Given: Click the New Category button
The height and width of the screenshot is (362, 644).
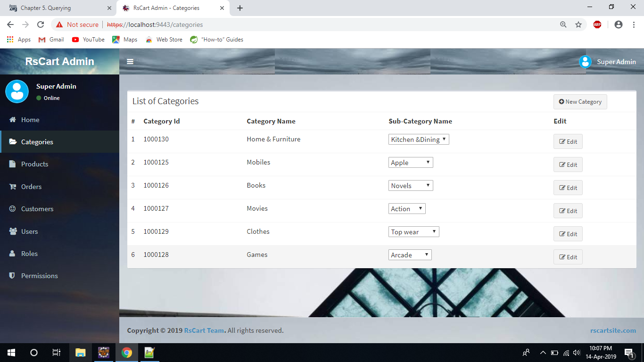Looking at the screenshot, I should pos(580,102).
